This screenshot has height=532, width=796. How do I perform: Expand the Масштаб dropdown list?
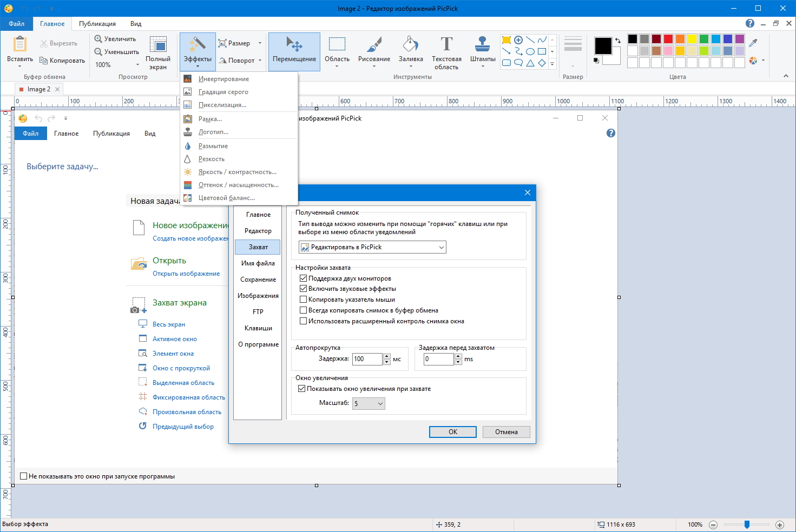coord(369,404)
